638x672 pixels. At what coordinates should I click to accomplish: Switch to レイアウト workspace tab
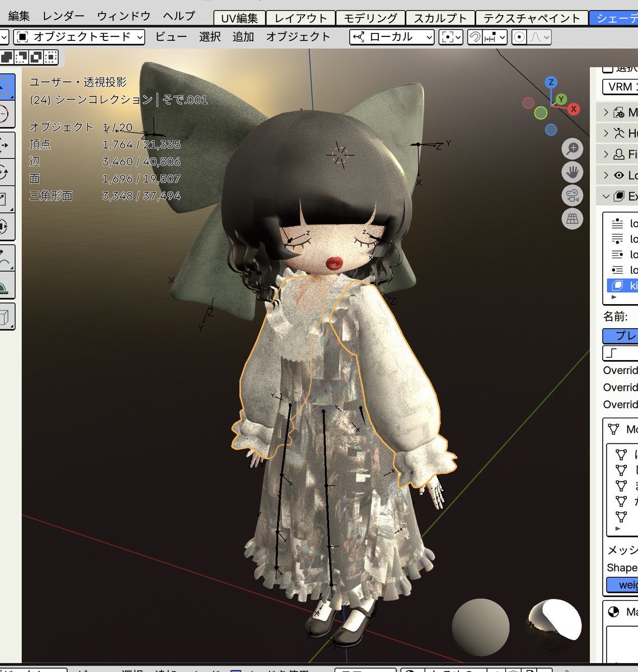pyautogui.click(x=301, y=18)
